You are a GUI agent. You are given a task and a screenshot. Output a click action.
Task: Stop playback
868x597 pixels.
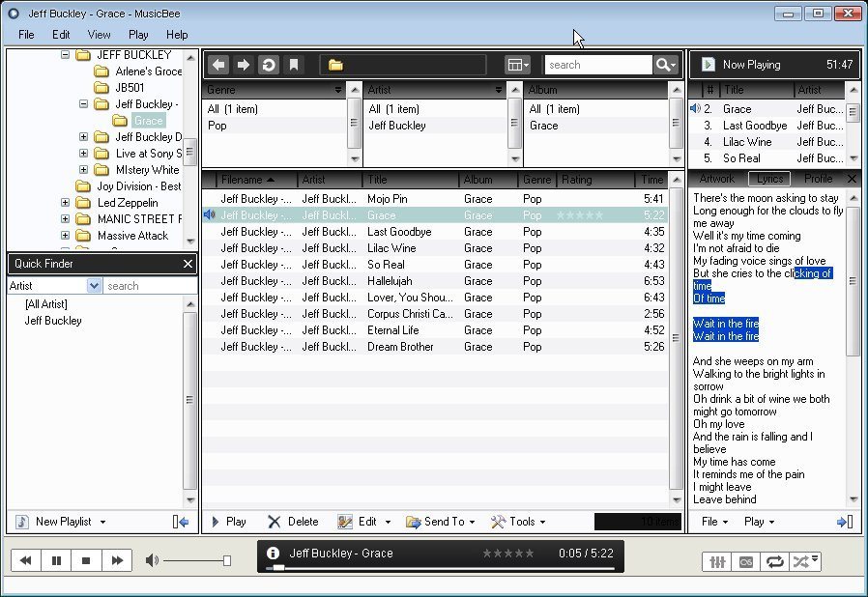(86, 560)
